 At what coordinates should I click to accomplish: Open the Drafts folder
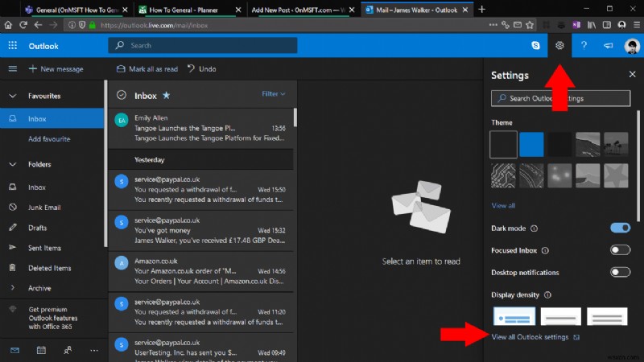[x=37, y=228]
